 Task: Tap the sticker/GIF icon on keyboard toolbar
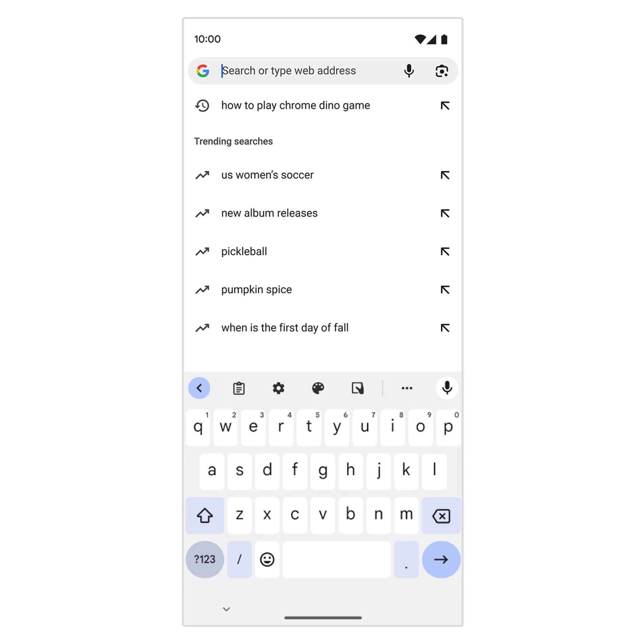(357, 387)
